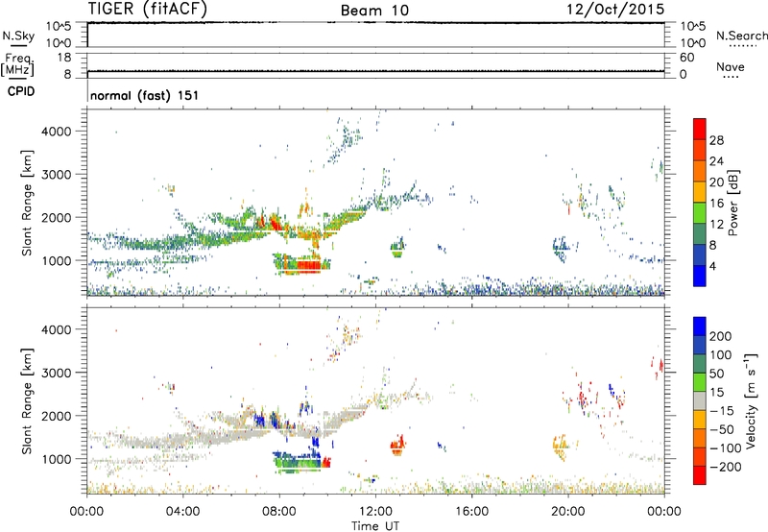This screenshot has width=768, height=532.
Task: Click the yellow-orange 16 dB colorbar segment
Action: point(700,192)
